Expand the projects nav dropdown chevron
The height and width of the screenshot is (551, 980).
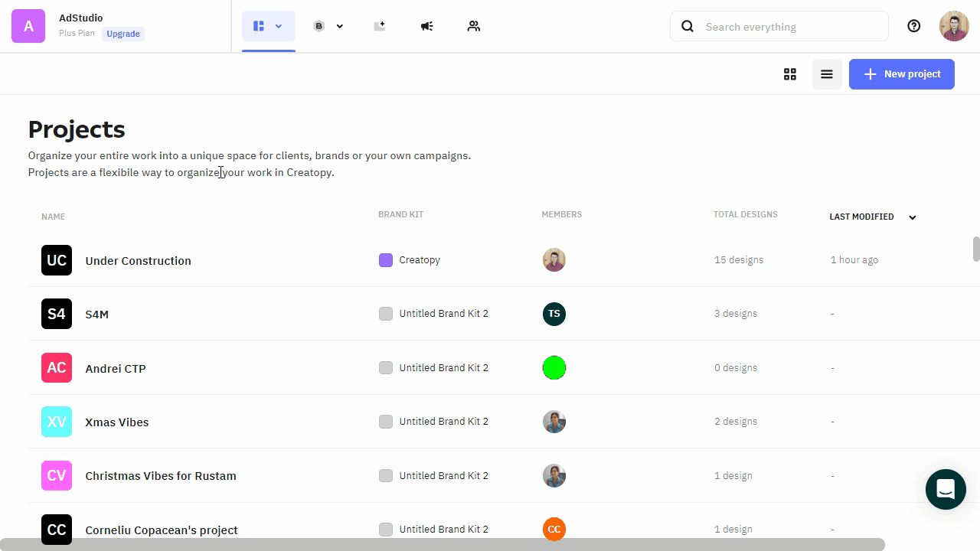point(279,26)
